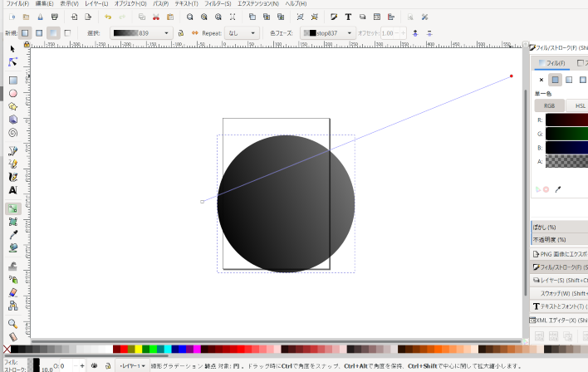Select the 3D box tool
Viewport: 588px width, 372px height.
12,120
